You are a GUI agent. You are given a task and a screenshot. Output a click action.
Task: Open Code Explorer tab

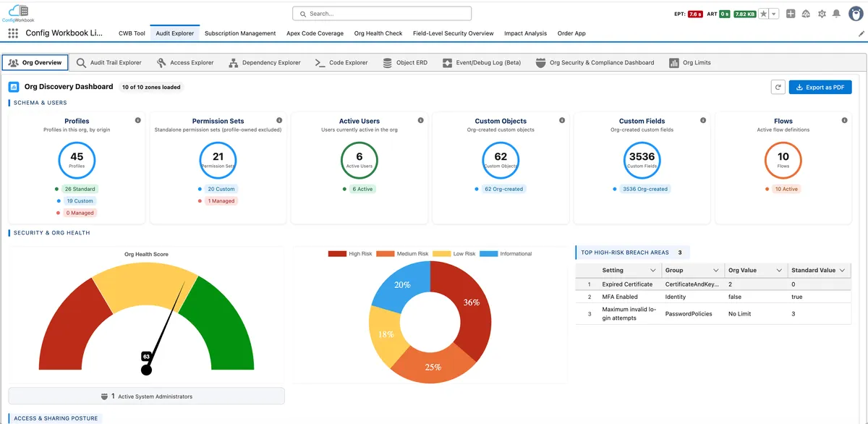[341, 62]
